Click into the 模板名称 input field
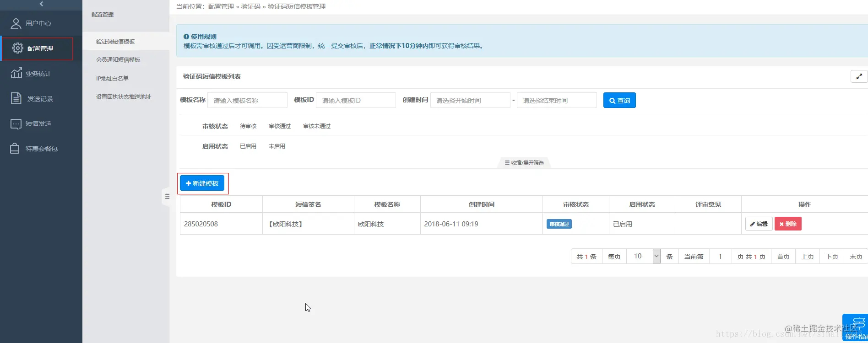 247,100
